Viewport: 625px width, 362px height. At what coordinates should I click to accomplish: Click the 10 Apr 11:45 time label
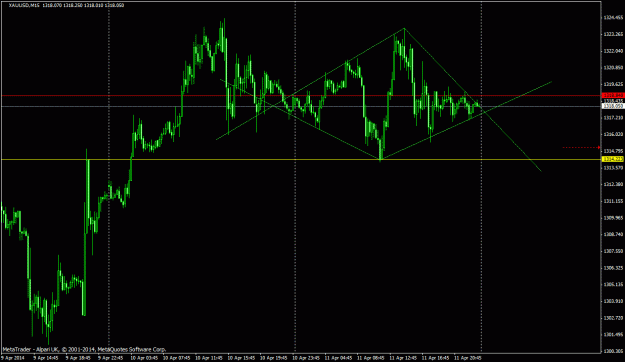pyautogui.click(x=209, y=358)
